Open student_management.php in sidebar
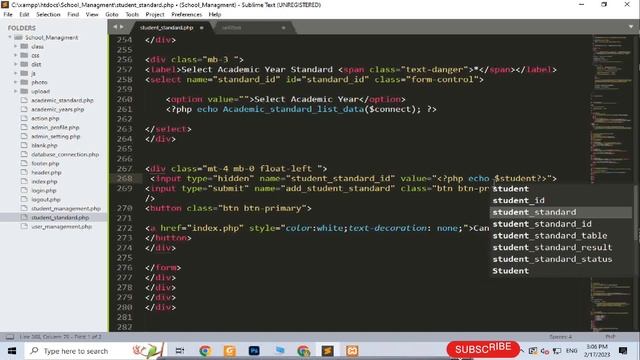The height and width of the screenshot is (360, 640). coord(66,208)
